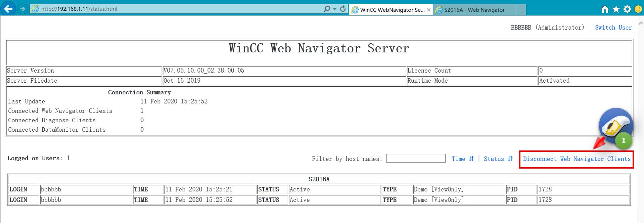Focus the Filter by host names field
Screen dimensions: 644x223
pyautogui.click(x=416, y=158)
